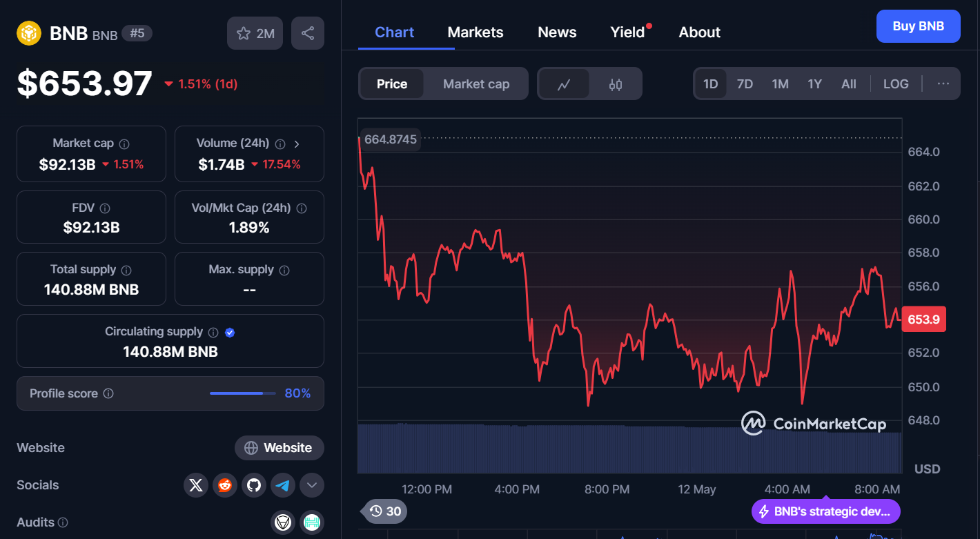The width and height of the screenshot is (980, 539).
Task: Click the $1.74B volume value
Action: coord(222,164)
